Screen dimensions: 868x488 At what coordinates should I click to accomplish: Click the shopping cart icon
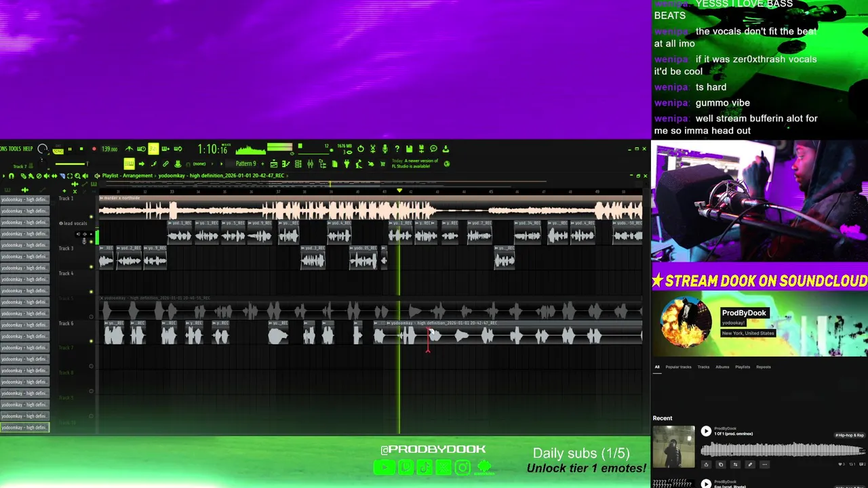[x=383, y=164]
